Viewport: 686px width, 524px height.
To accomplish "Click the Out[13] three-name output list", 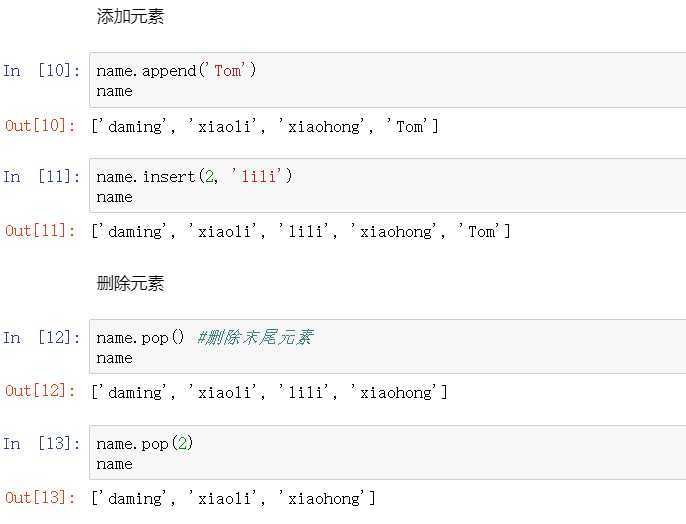I will tap(233, 498).
